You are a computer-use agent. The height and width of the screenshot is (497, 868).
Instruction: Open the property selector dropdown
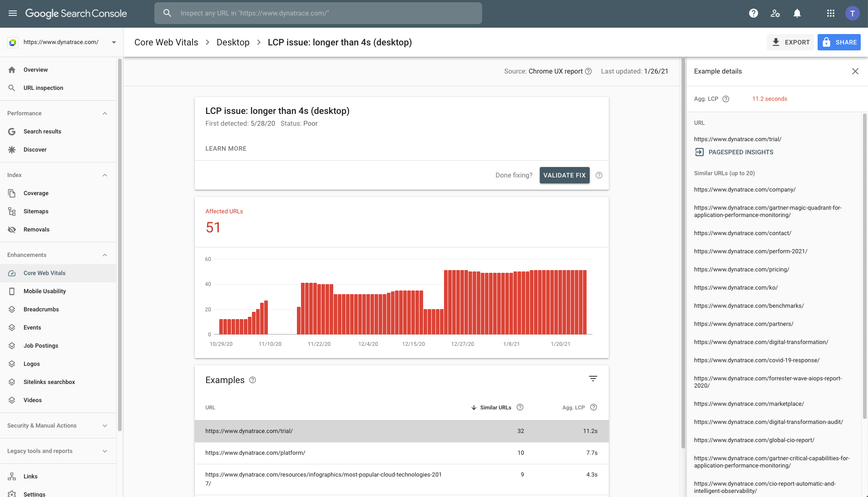[62, 42]
